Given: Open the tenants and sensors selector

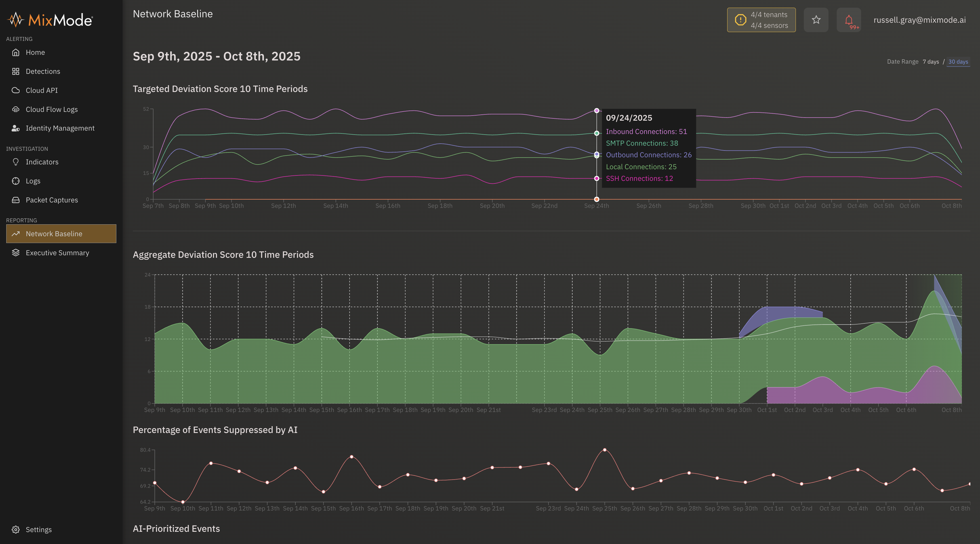Looking at the screenshot, I should [761, 20].
